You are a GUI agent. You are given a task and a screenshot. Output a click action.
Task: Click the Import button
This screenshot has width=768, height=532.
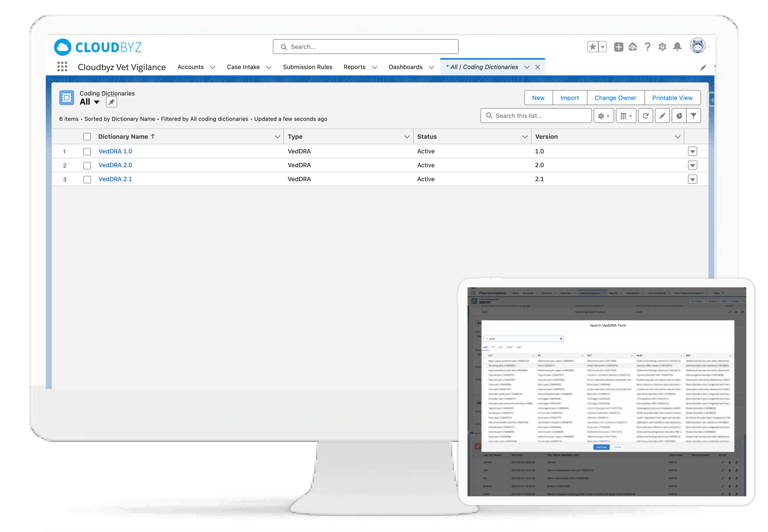569,98
